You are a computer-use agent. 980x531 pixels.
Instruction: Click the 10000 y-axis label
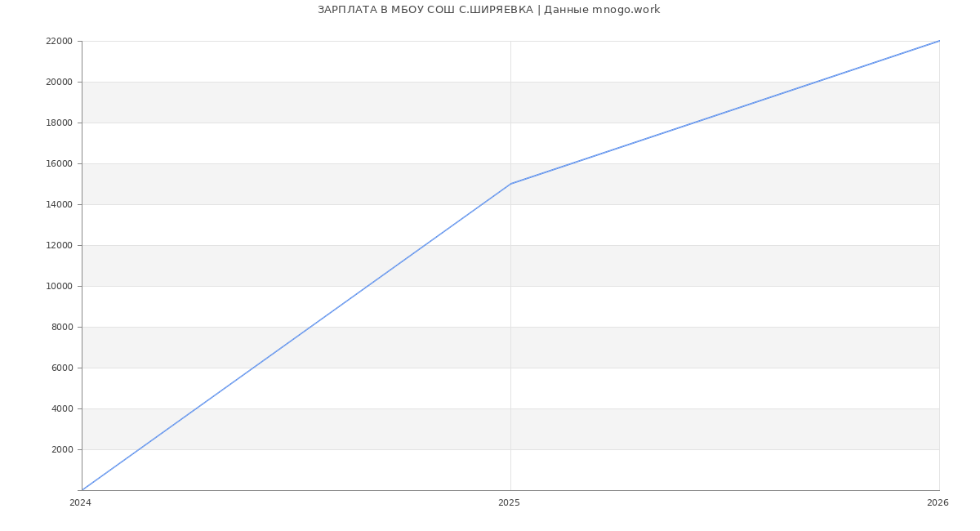tap(59, 286)
